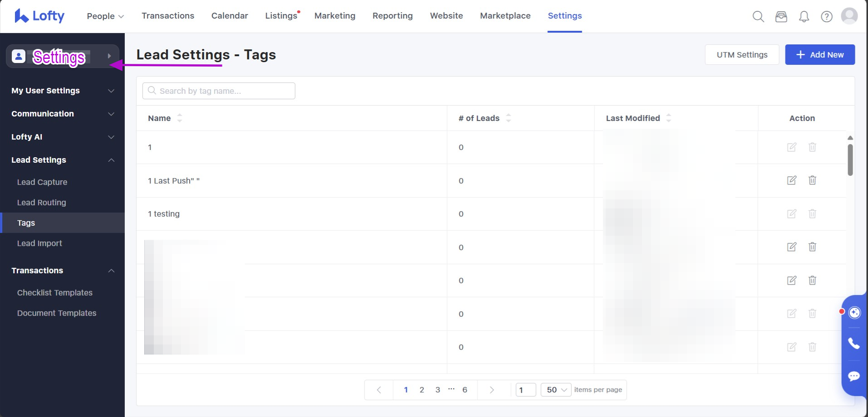Open notifications bell icon
This screenshot has width=868, height=417.
coord(804,17)
